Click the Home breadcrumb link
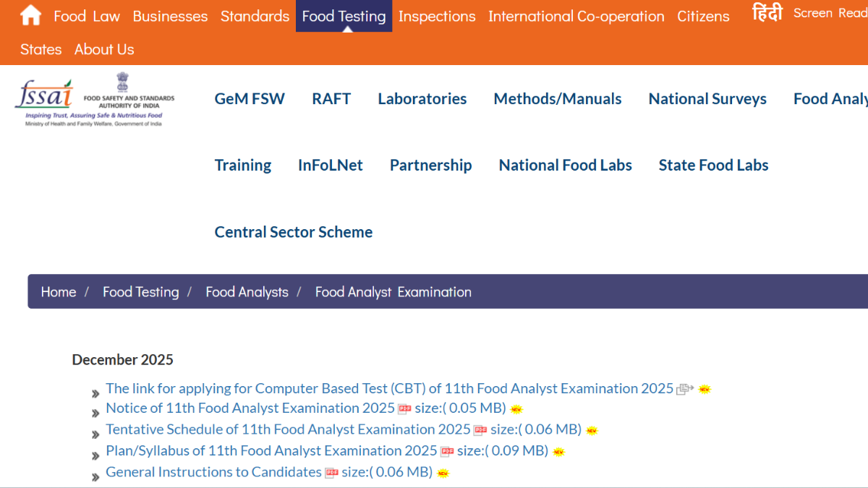 [x=58, y=292]
